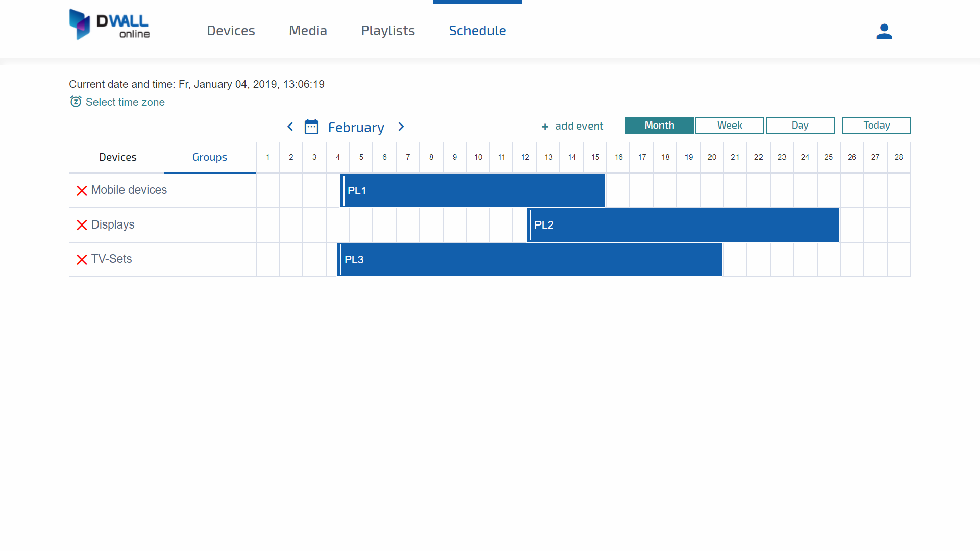Open the February month selector

pos(356,127)
